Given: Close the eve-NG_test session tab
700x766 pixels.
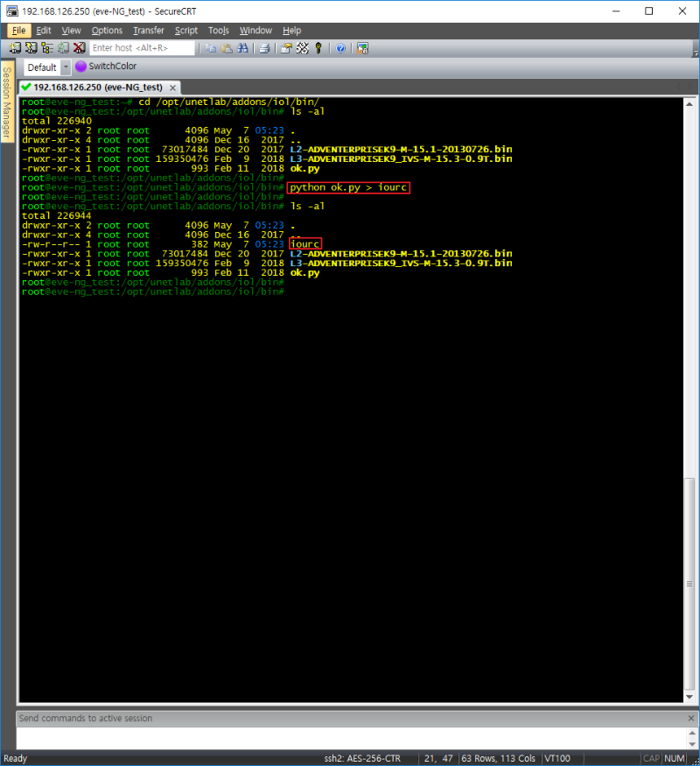Looking at the screenshot, I should (x=173, y=88).
